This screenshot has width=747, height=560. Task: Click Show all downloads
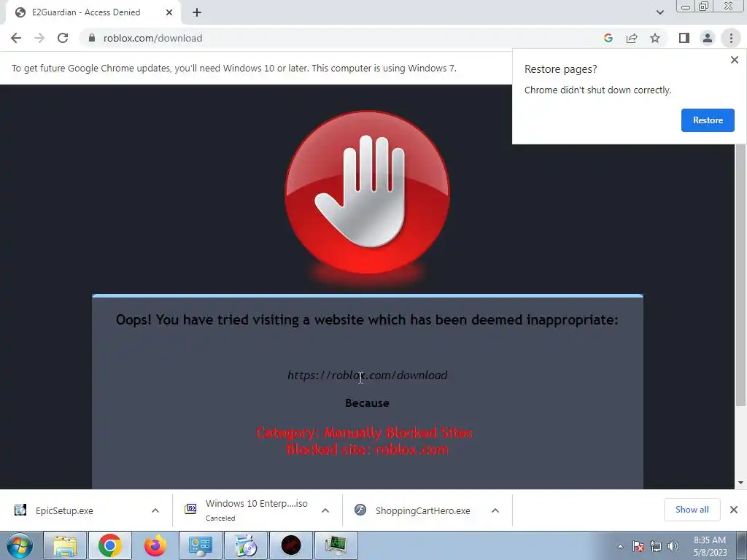(692, 510)
